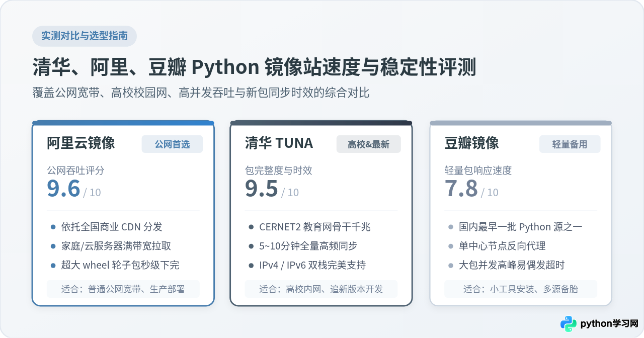Click the 公网吞吐评分 label

(x=75, y=171)
